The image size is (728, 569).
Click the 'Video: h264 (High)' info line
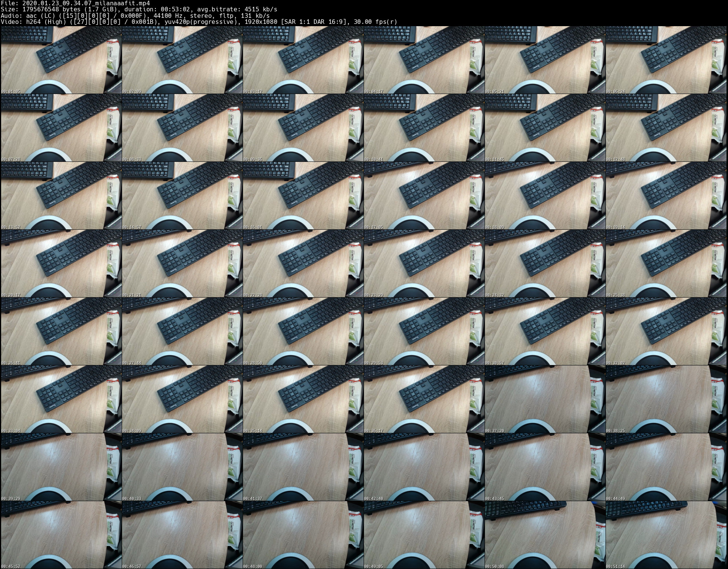coord(199,22)
